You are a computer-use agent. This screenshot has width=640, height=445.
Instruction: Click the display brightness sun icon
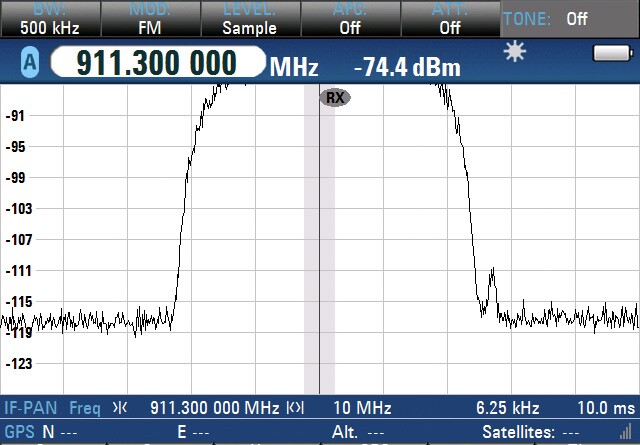click(x=515, y=52)
